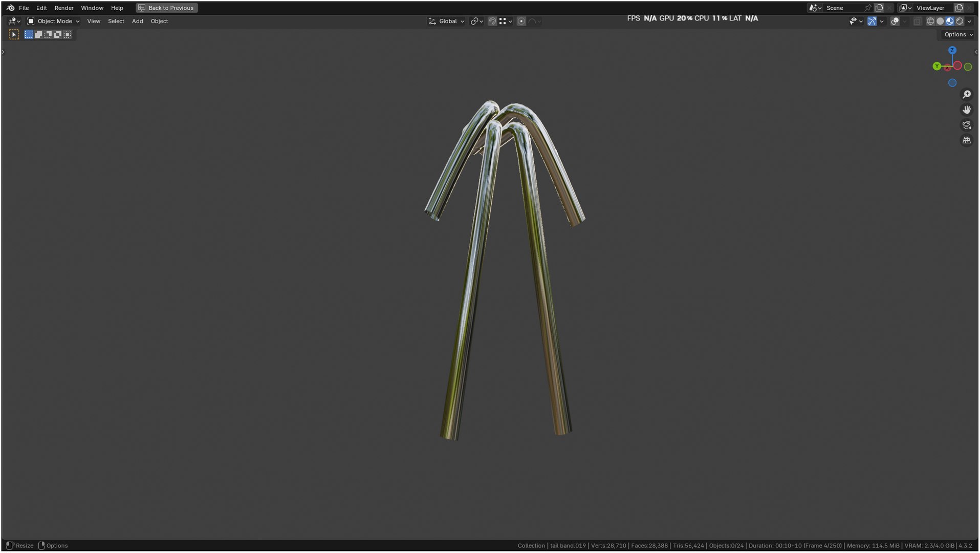Select the Select Box tool icon
The width and height of the screenshot is (980, 553).
tap(14, 34)
